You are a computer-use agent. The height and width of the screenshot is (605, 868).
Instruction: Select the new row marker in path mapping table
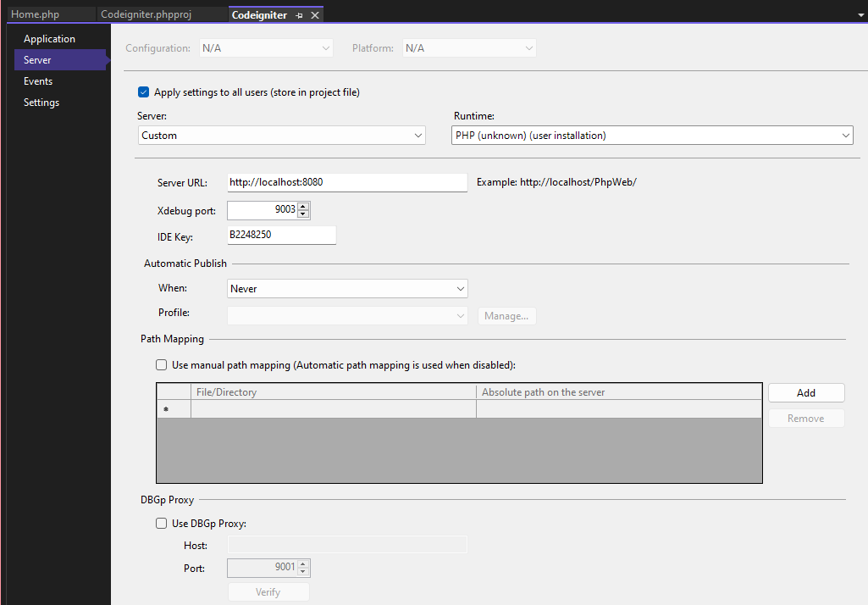[x=166, y=409]
